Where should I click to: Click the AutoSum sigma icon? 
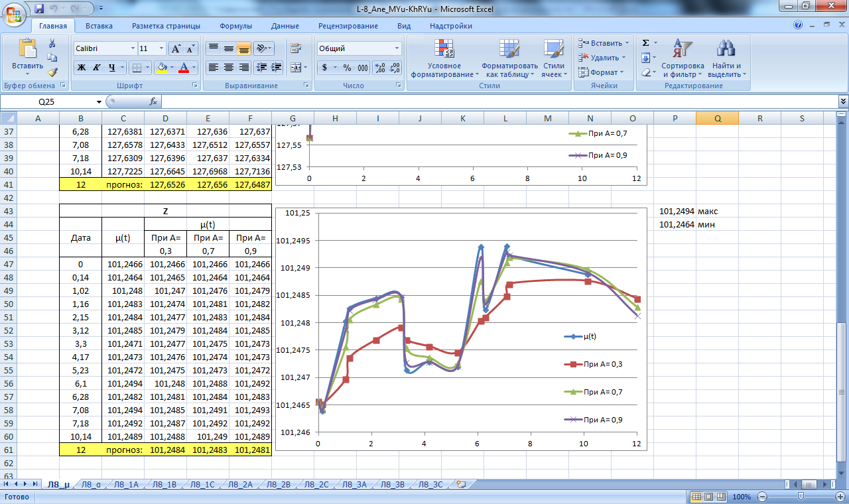pos(646,43)
